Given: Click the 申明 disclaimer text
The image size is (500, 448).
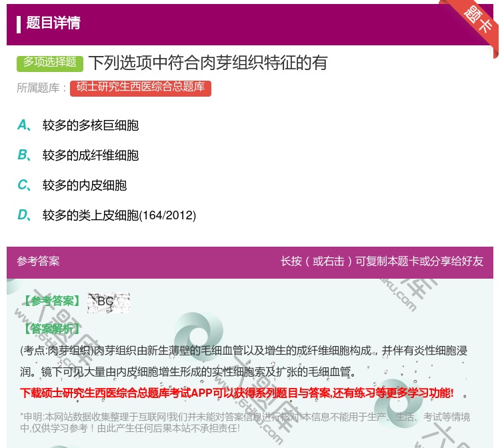Looking at the screenshot, I should pos(245,422).
